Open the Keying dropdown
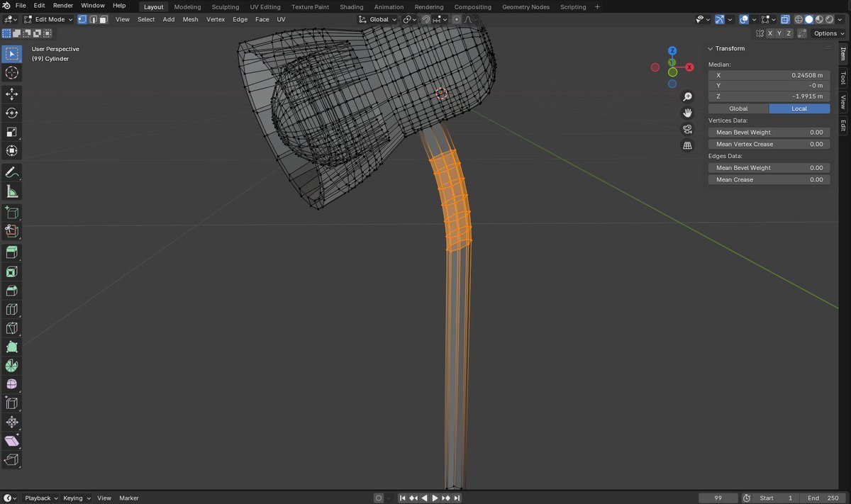 (x=77, y=498)
